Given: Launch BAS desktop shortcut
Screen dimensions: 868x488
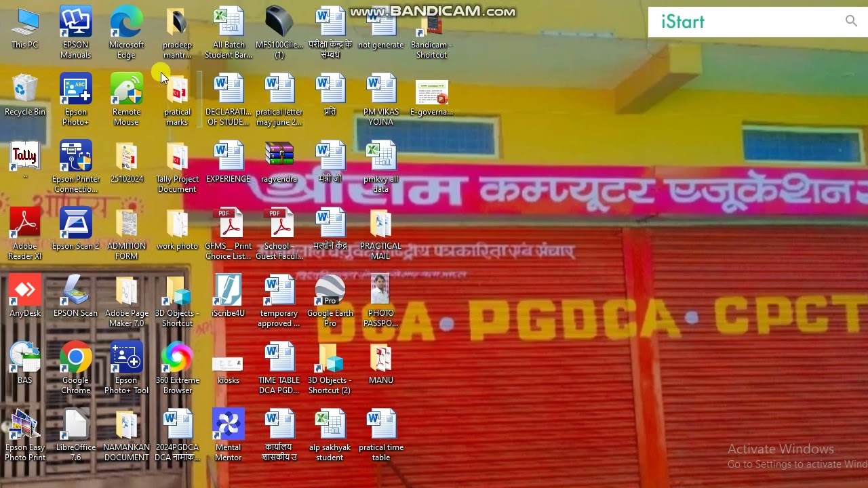Looking at the screenshot, I should (x=25, y=364).
